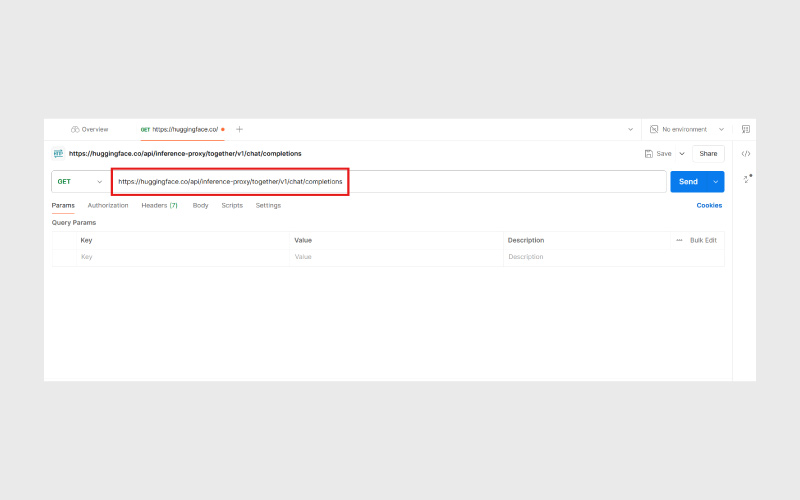800x500 pixels.
Task: Open the Save options dropdown arrow
Action: point(682,154)
